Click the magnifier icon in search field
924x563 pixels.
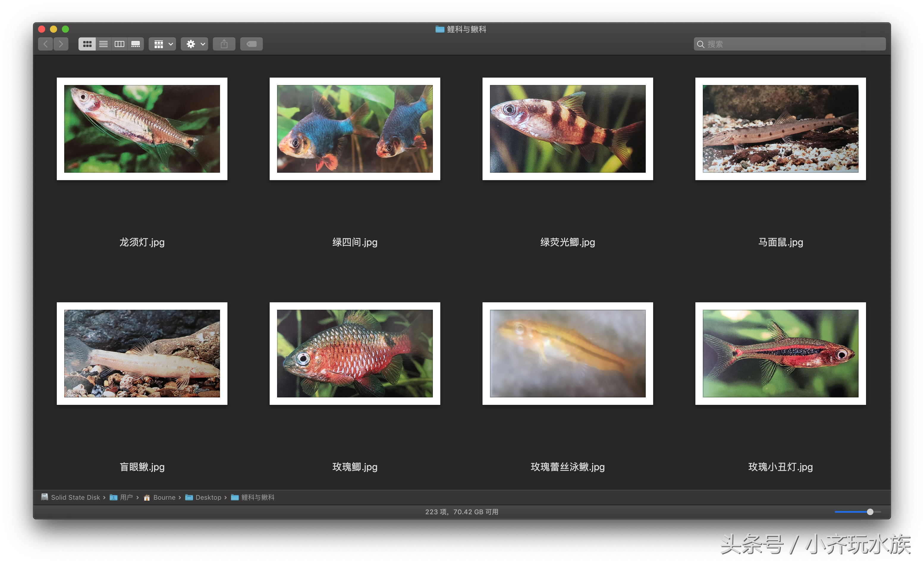point(700,44)
